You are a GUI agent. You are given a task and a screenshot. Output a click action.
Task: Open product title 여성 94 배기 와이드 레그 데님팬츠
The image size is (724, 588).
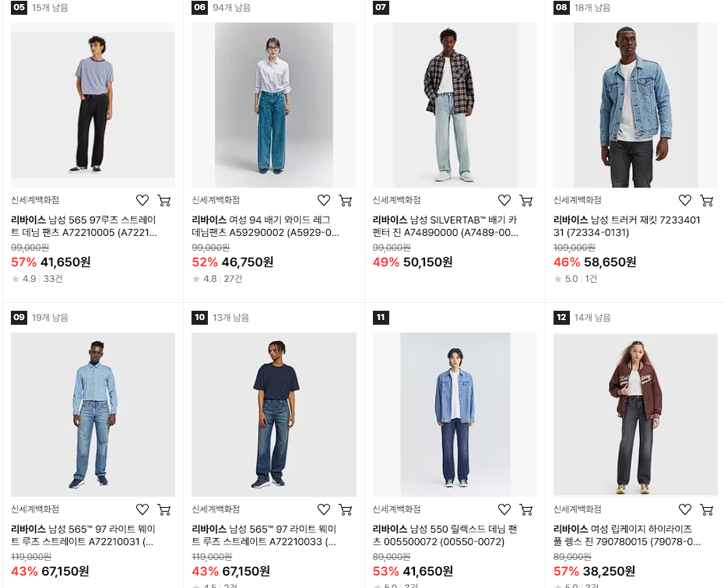(265, 226)
